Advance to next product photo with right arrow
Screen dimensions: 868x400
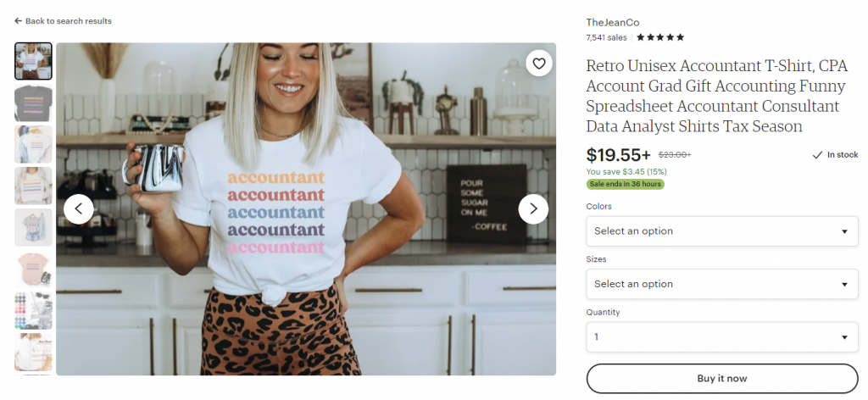coord(533,209)
